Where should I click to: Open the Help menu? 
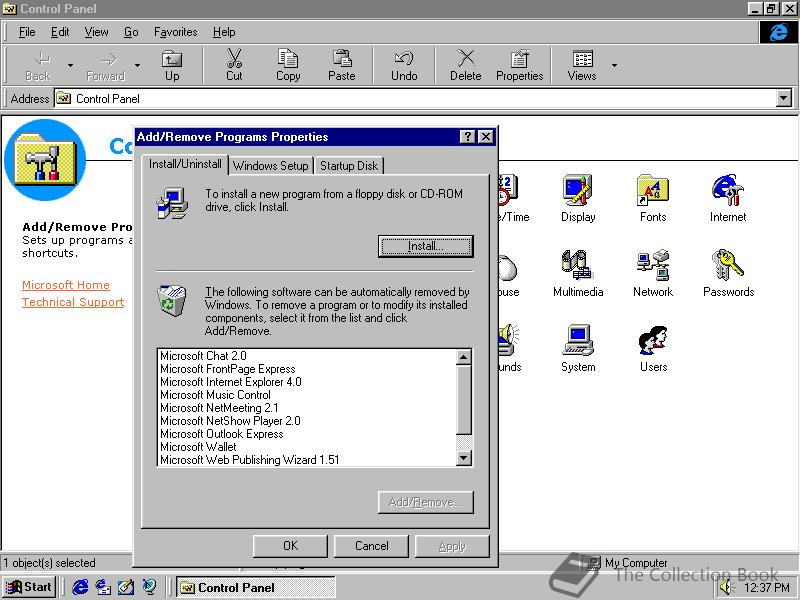(x=224, y=32)
